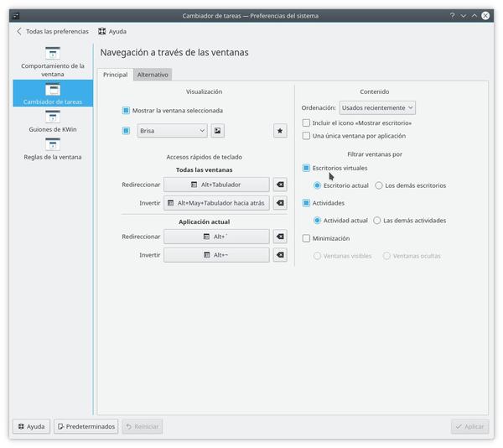Open the Brisa visualization dropdown
Viewport: 503px width, 448px height.
coord(172,131)
